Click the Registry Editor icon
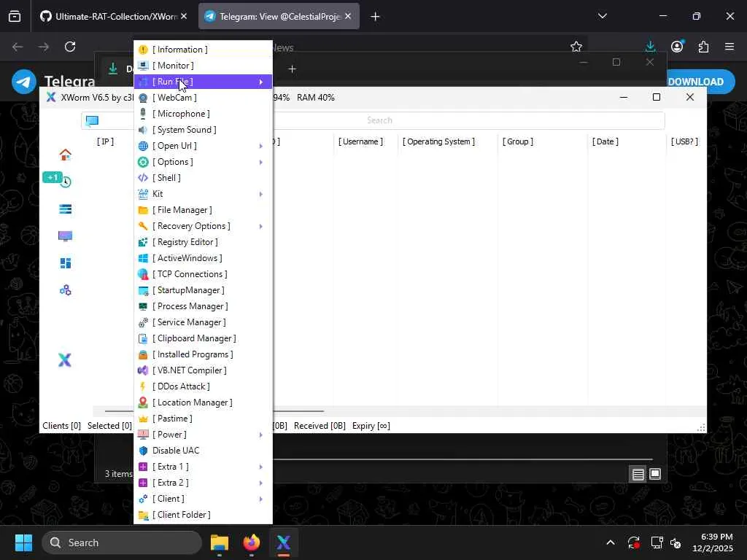The width and height of the screenshot is (747, 560). pyautogui.click(x=143, y=242)
